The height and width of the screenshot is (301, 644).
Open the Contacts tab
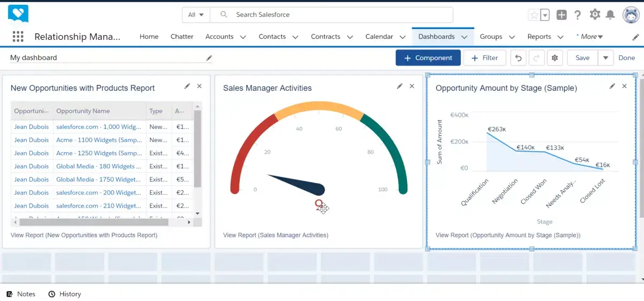point(272,37)
